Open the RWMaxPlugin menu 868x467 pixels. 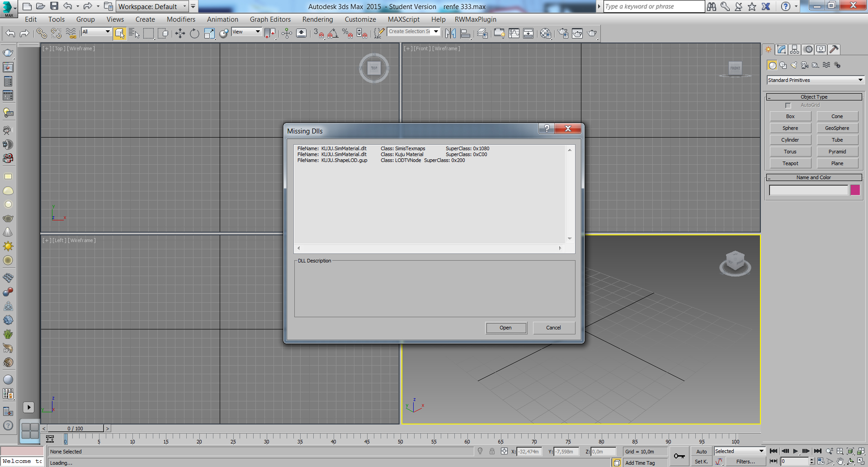(x=476, y=19)
